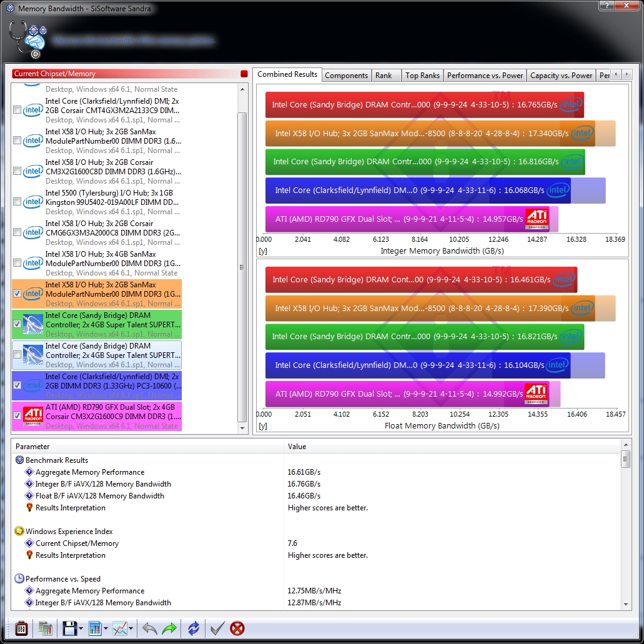Click the [y] axis toggle under integer chart
Screen dimensions: 644x644
[263, 251]
